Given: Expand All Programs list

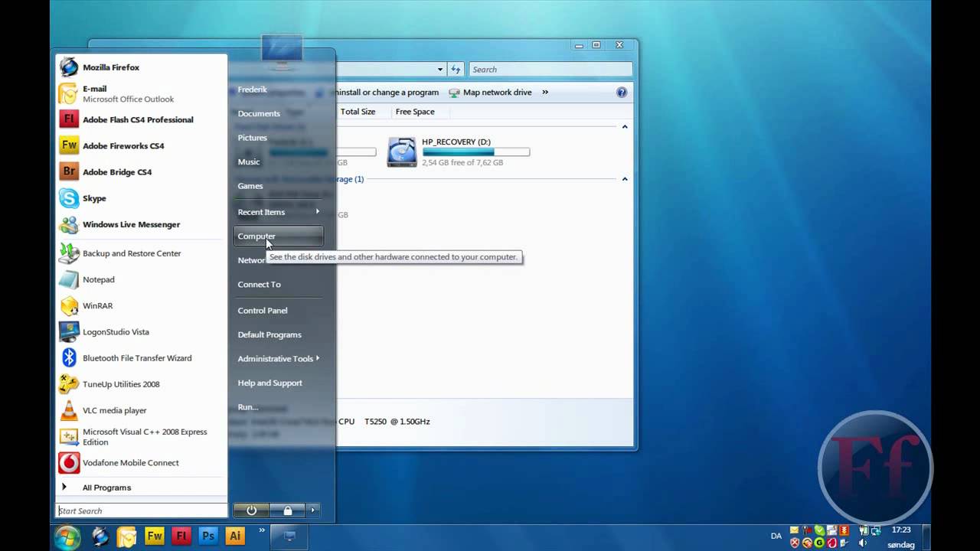Looking at the screenshot, I should click(x=142, y=487).
